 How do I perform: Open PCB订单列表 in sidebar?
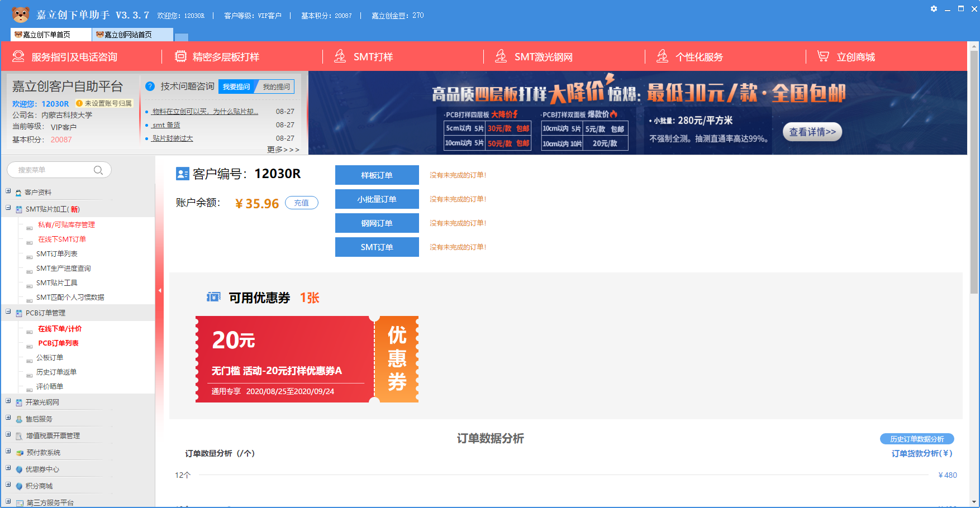coord(58,343)
